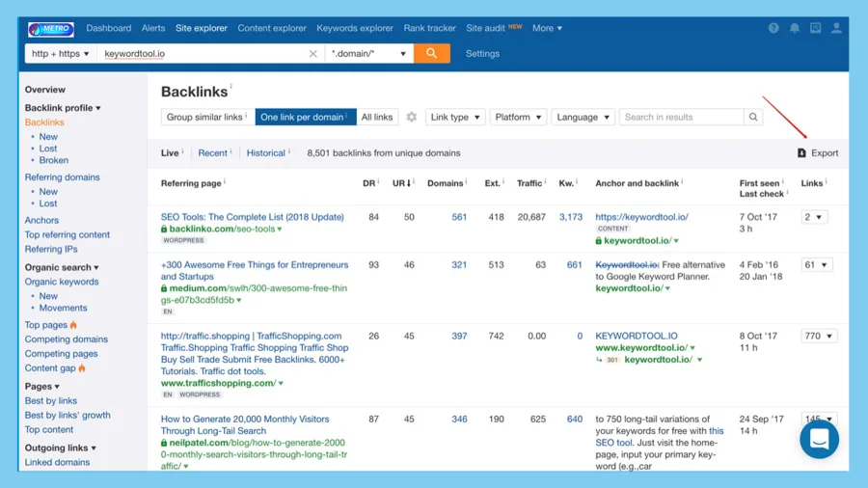868x488 pixels.
Task: Select All links option
Action: 377,117
